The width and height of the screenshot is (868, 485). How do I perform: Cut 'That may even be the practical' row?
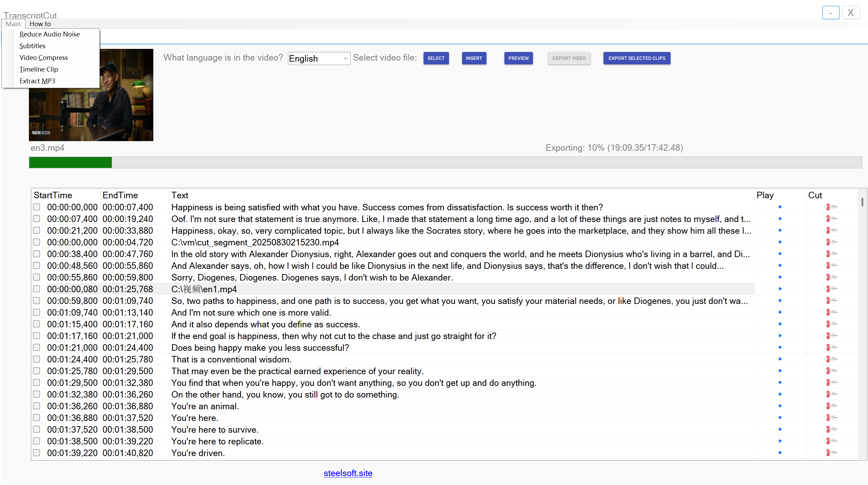(x=832, y=371)
